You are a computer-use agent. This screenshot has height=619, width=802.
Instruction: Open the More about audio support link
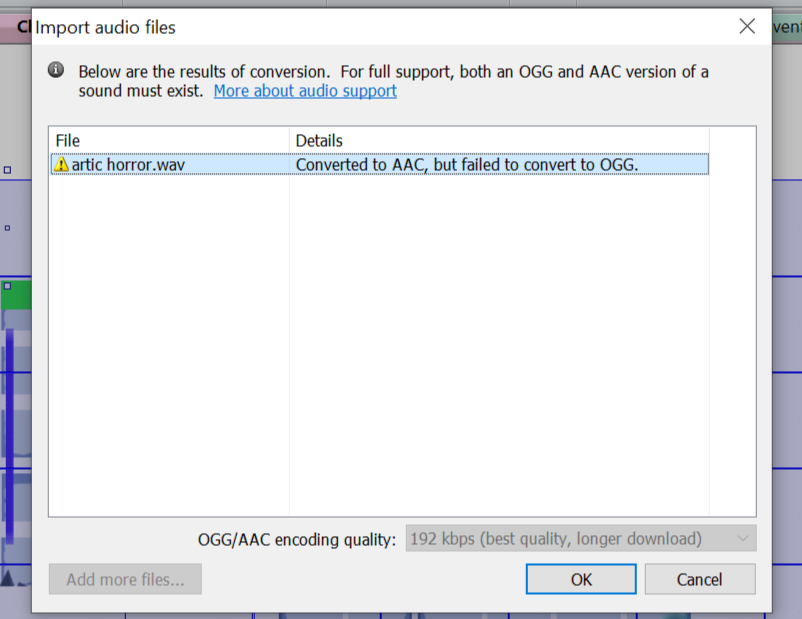point(305,91)
